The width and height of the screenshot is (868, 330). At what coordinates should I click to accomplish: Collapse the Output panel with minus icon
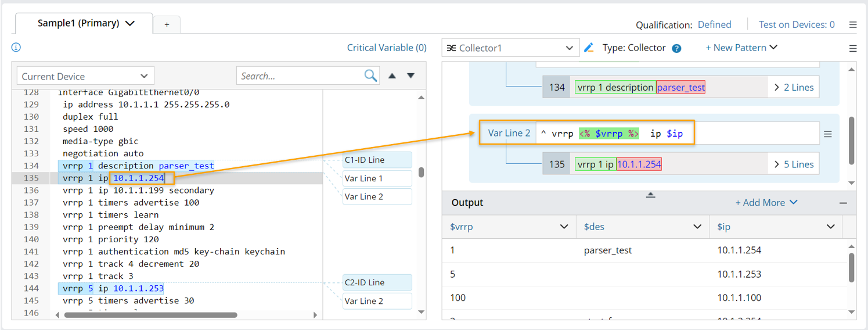pos(843,203)
